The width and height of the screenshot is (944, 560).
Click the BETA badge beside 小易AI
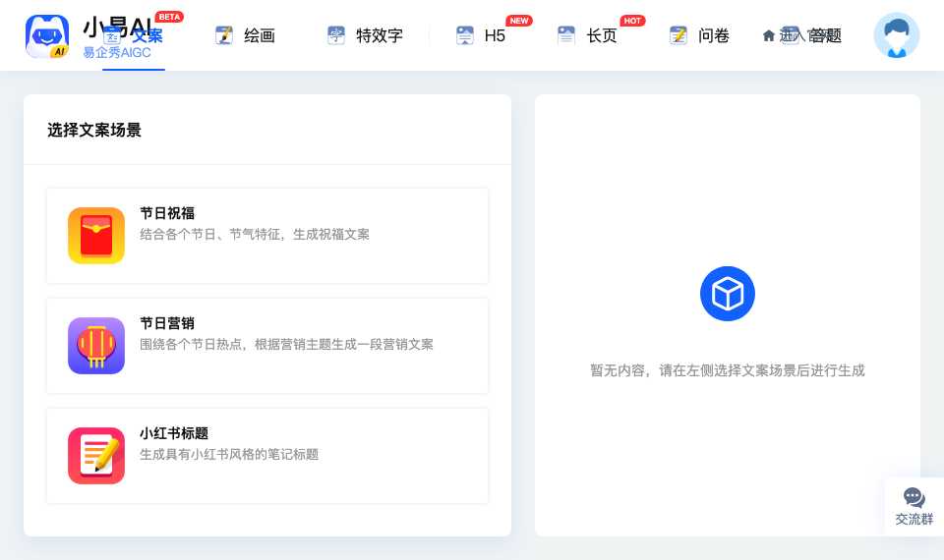pyautogui.click(x=169, y=17)
